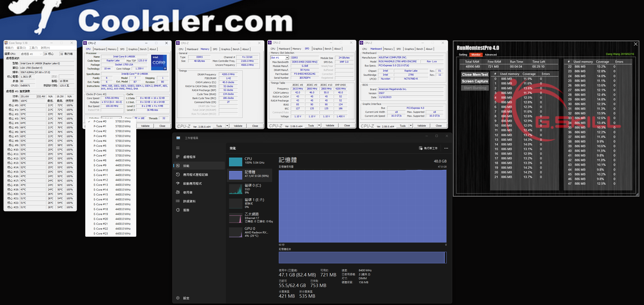The height and width of the screenshot is (305, 644).
Task: Click BIOS Version 0507 field
Action: [411, 93]
